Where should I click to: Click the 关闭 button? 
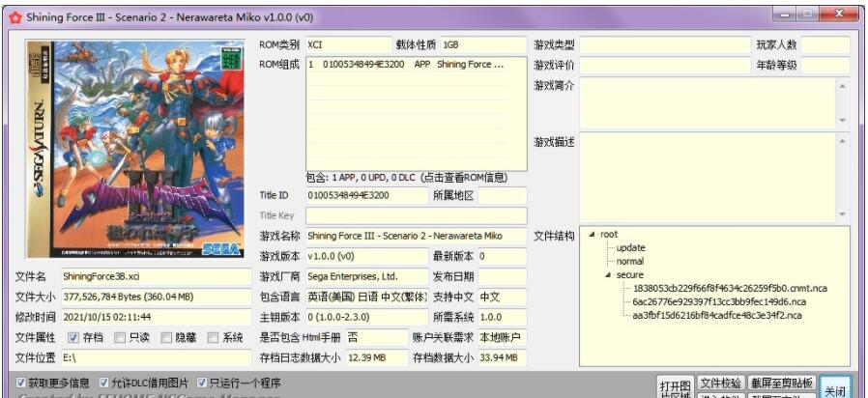pos(835,387)
